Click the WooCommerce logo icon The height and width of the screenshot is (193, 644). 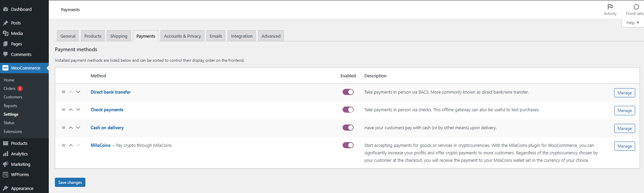(5, 68)
